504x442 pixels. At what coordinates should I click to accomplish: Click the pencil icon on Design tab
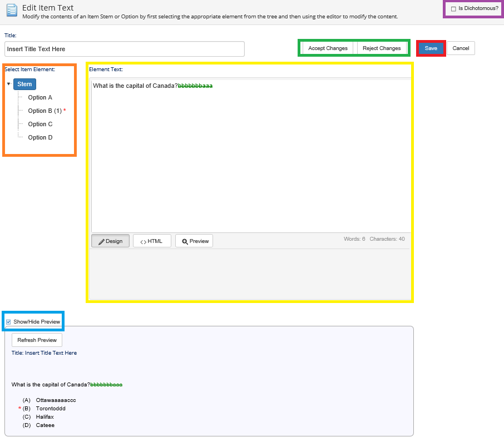[x=101, y=241]
